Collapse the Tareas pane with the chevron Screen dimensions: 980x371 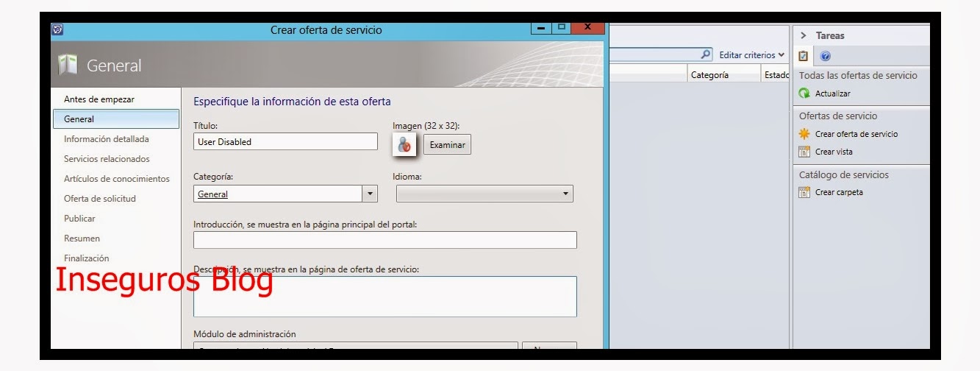point(804,35)
